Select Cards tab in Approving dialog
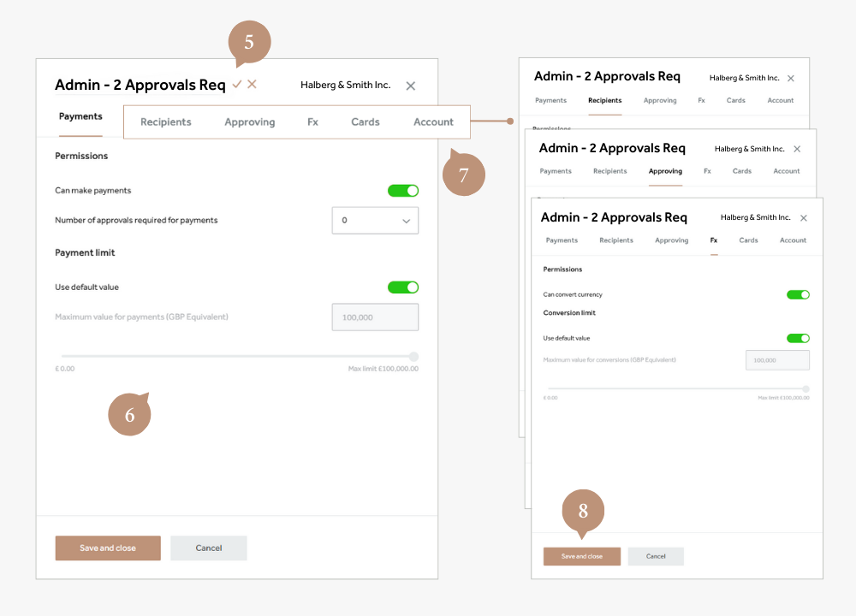This screenshot has height=616, width=856. click(x=742, y=171)
